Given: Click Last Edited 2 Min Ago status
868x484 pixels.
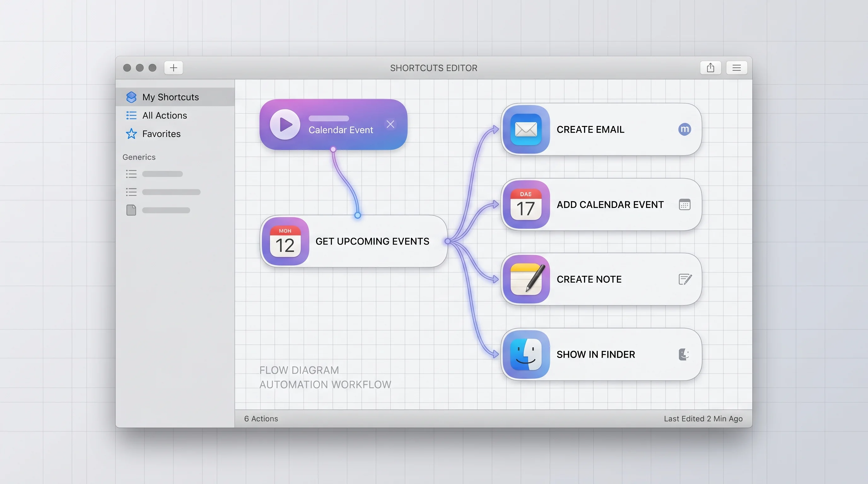Looking at the screenshot, I should point(703,418).
